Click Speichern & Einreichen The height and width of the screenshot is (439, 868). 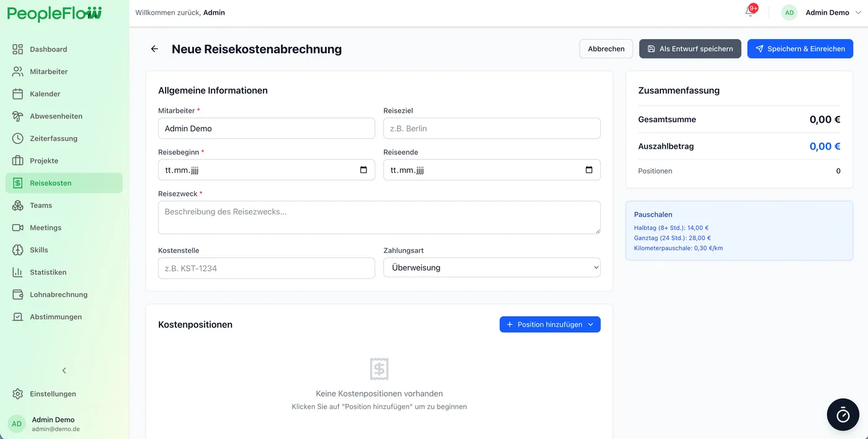pyautogui.click(x=800, y=49)
